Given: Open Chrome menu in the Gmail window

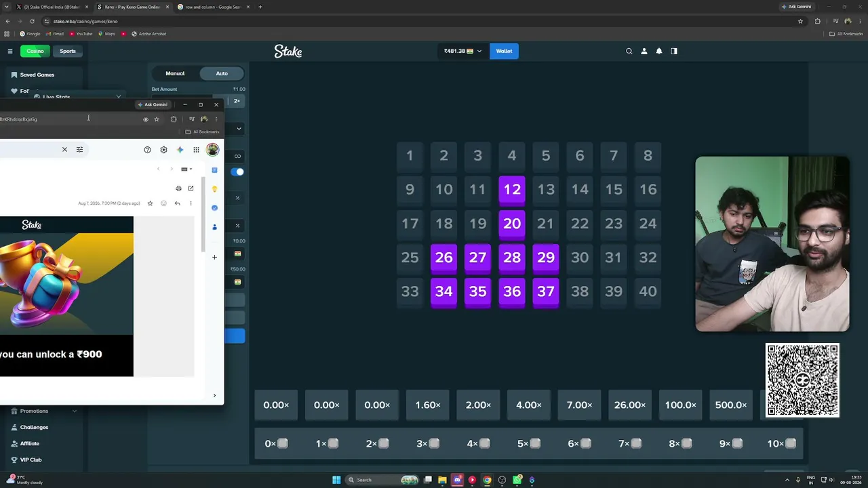Looking at the screenshot, I should [216, 119].
